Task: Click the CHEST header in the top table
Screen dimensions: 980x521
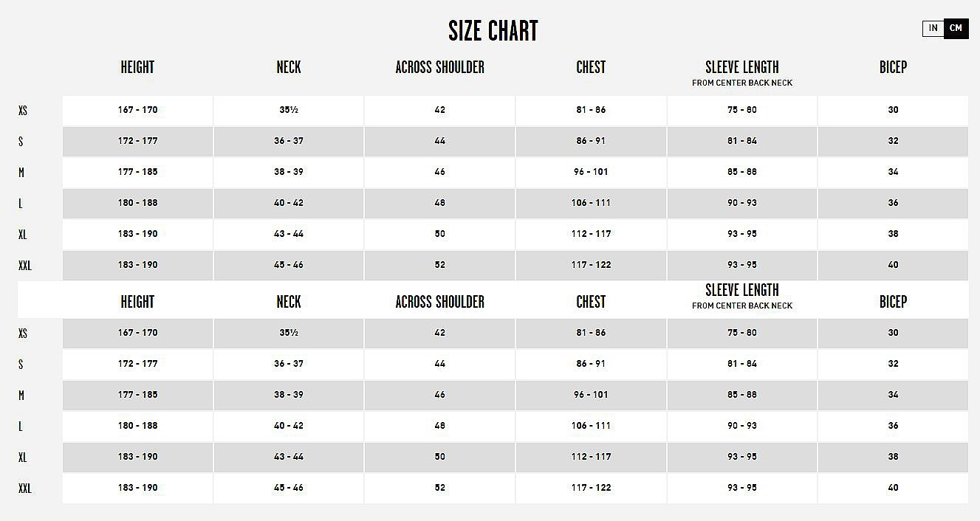Action: (x=591, y=67)
